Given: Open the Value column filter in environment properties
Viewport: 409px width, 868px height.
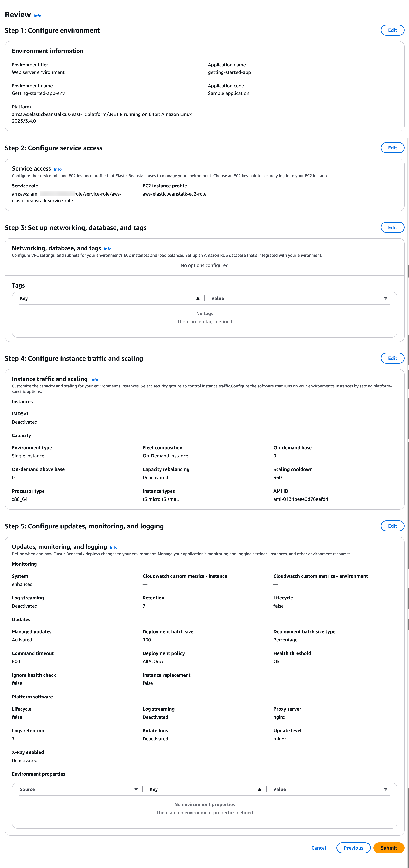Looking at the screenshot, I should (x=385, y=789).
